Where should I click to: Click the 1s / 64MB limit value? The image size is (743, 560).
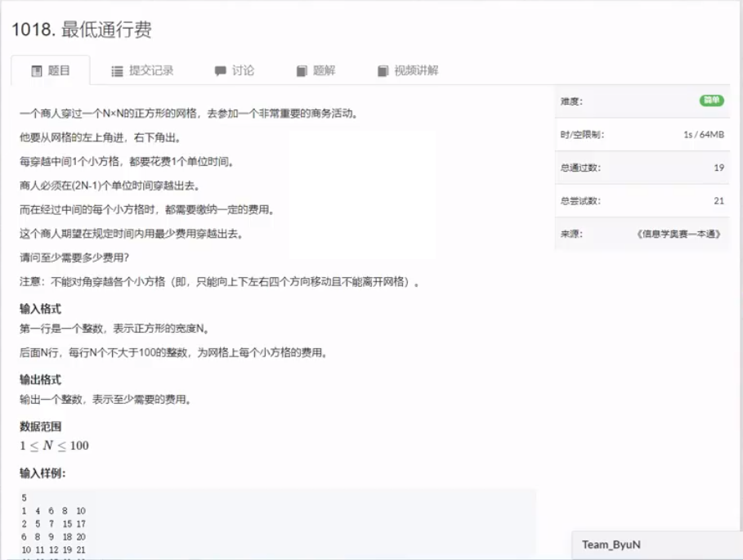(x=704, y=135)
